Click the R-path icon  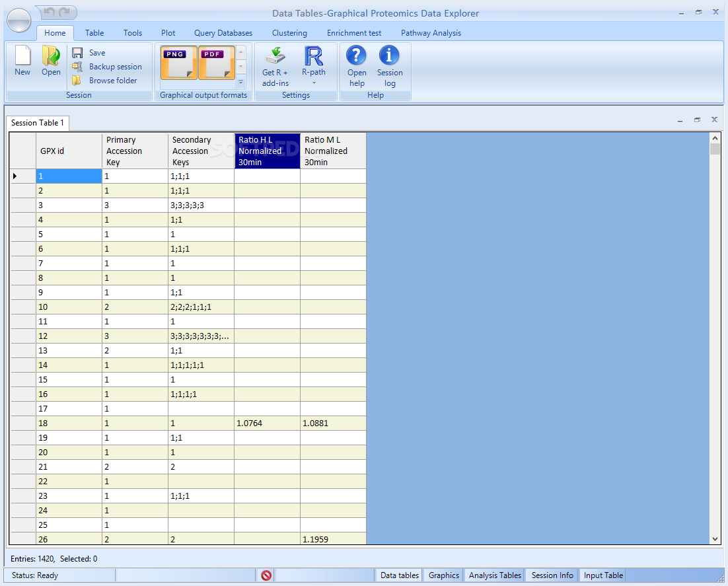coord(314,55)
